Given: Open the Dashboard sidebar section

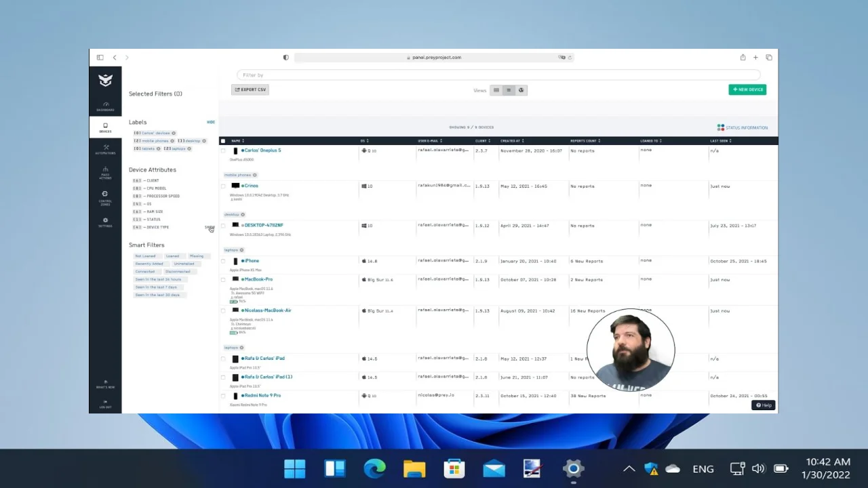Looking at the screenshot, I should click(105, 106).
